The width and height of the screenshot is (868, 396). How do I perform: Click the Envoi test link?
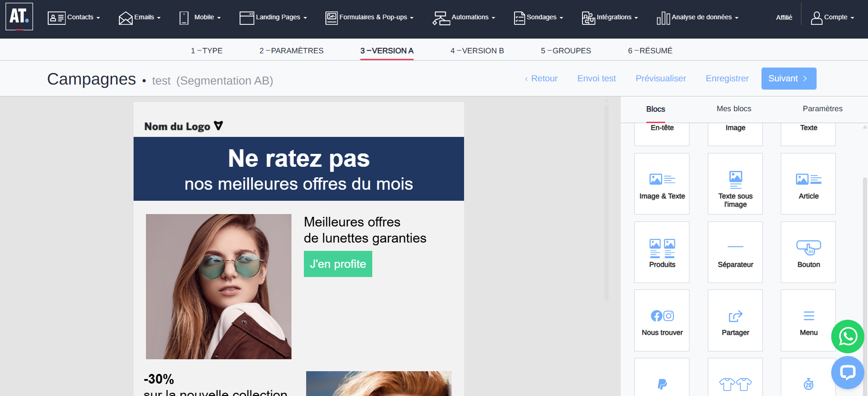click(597, 79)
